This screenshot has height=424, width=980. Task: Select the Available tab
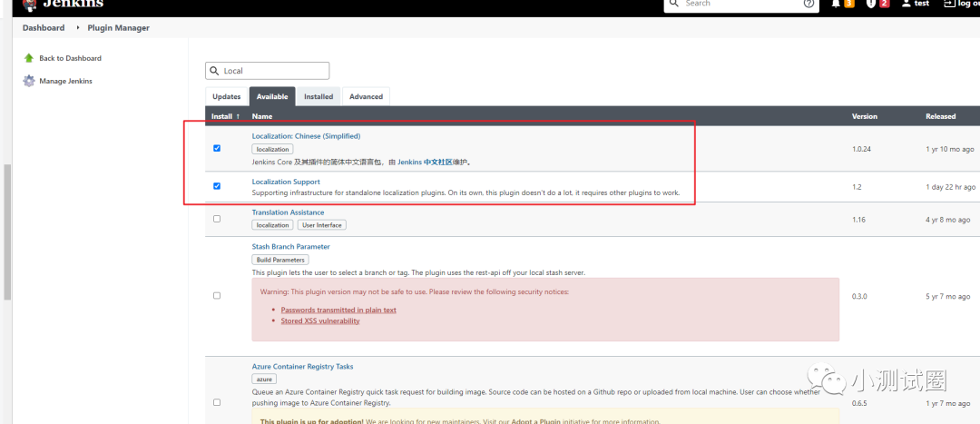(272, 96)
